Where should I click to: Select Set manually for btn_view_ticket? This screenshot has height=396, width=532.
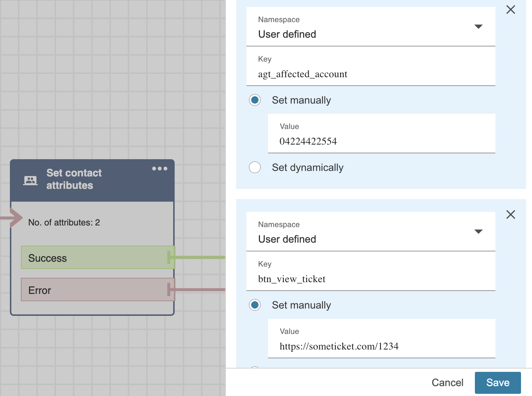pos(255,305)
